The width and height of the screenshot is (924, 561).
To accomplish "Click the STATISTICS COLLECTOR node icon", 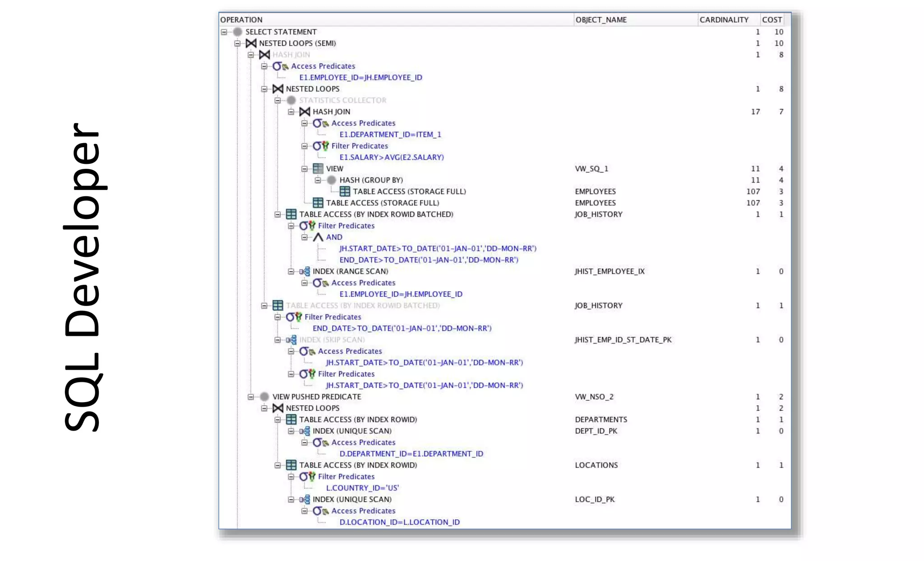I will click(291, 100).
